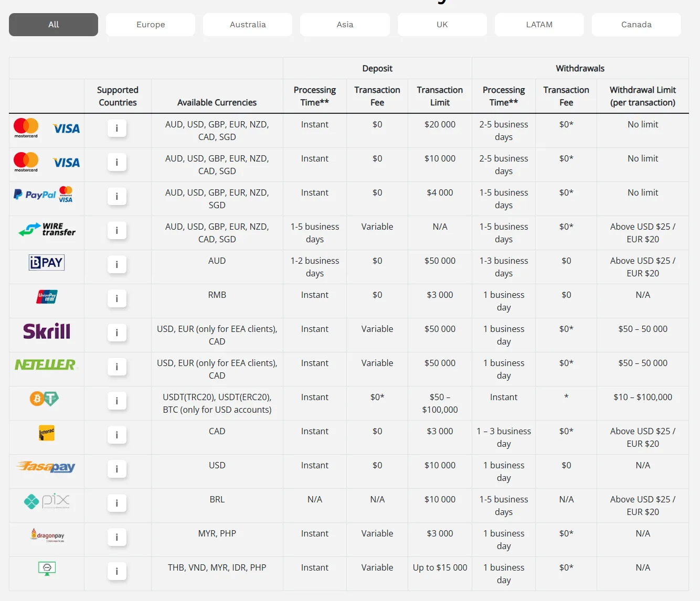Click the PayPal currencies cell ending in SGD
The height and width of the screenshot is (601, 700).
[x=217, y=199]
